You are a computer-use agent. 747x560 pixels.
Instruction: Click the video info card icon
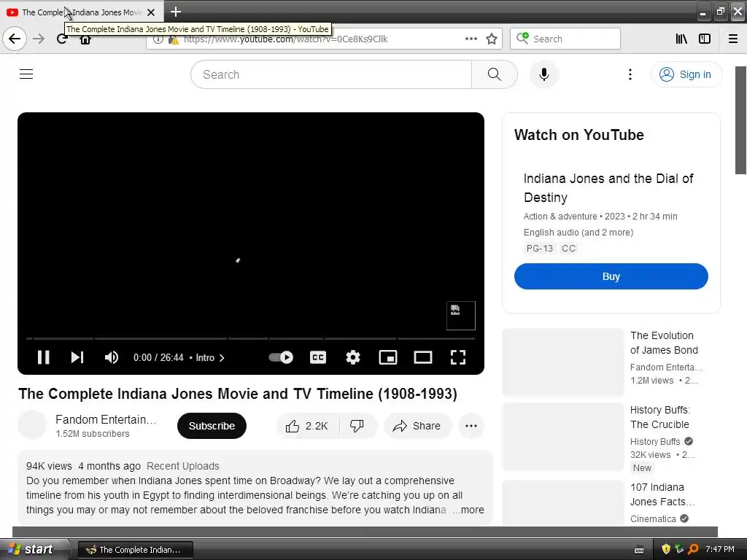pyautogui.click(x=461, y=315)
